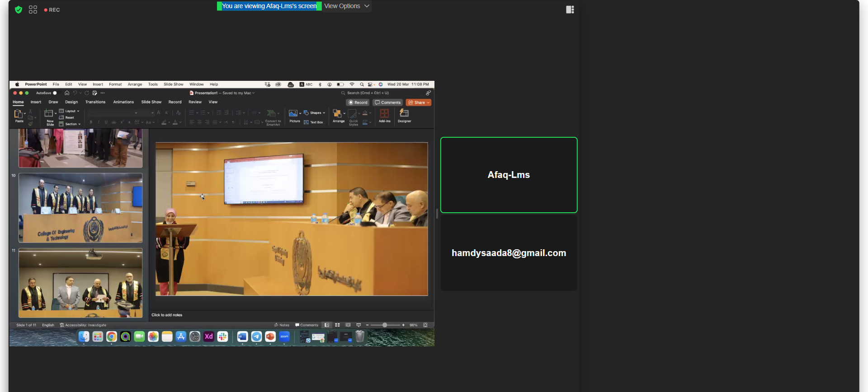Open the Layout dropdown

pyautogui.click(x=70, y=111)
